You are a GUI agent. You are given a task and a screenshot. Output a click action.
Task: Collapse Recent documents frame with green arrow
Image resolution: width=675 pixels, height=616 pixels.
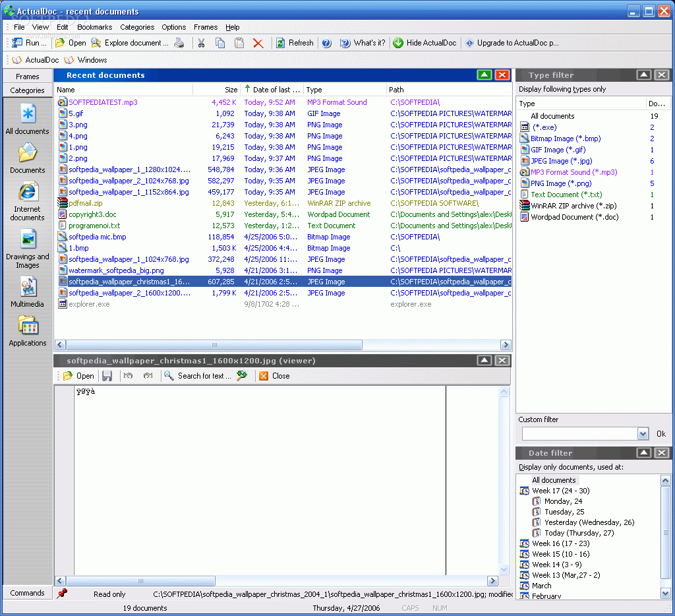tap(484, 75)
